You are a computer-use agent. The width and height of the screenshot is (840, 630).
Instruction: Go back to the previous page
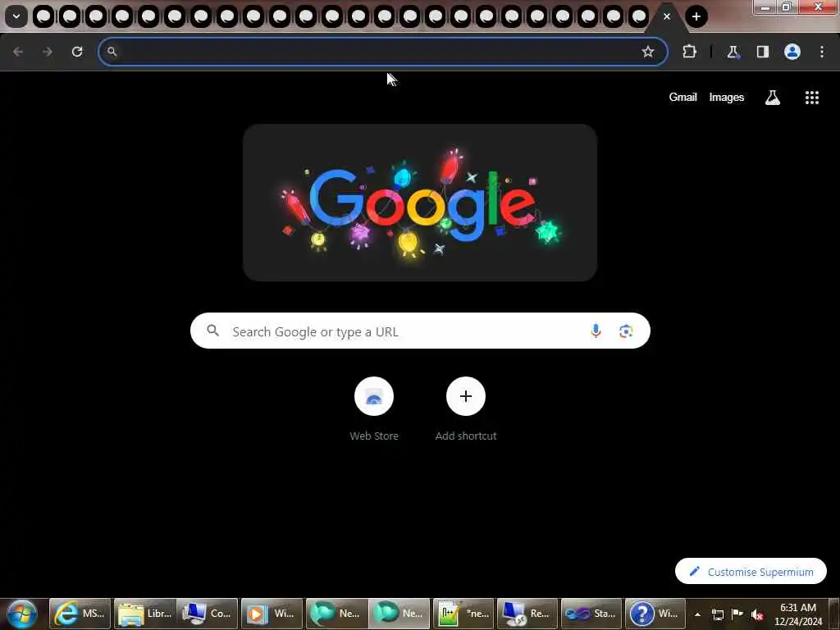pos(18,52)
